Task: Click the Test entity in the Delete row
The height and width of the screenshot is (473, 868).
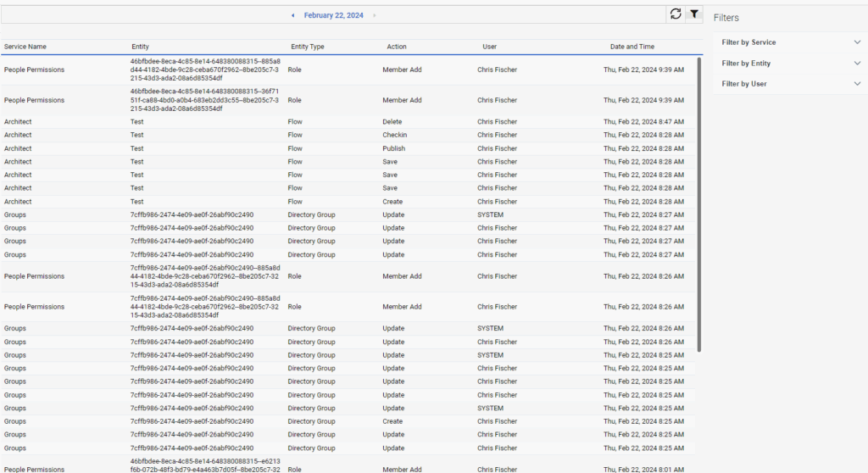Action: point(136,122)
